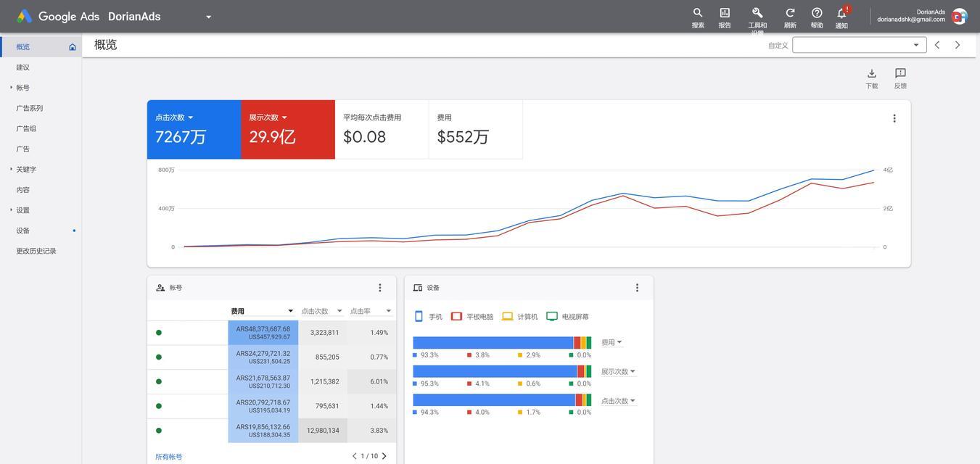Viewport: 980px width, 464px height.
Task: Download the overview with 下载 icon
Action: (x=872, y=73)
